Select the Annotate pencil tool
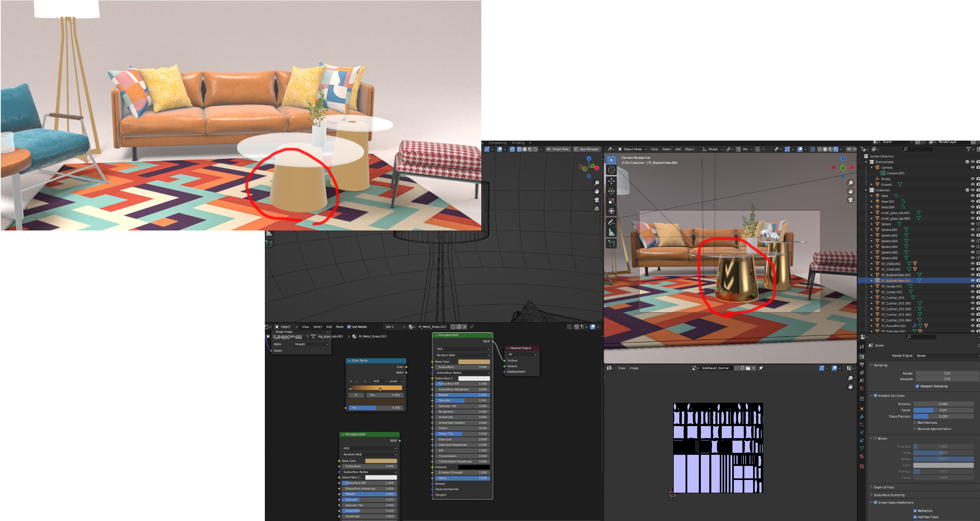980x521 pixels. (611, 222)
